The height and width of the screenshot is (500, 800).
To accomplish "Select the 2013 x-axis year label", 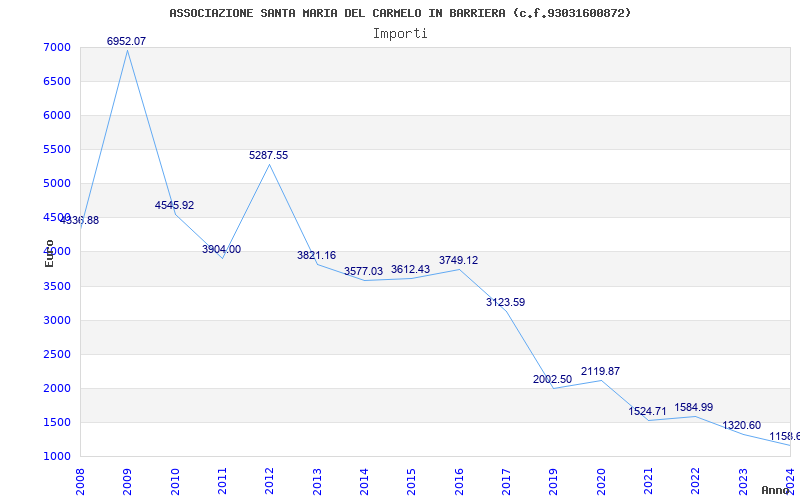I will click(317, 482).
